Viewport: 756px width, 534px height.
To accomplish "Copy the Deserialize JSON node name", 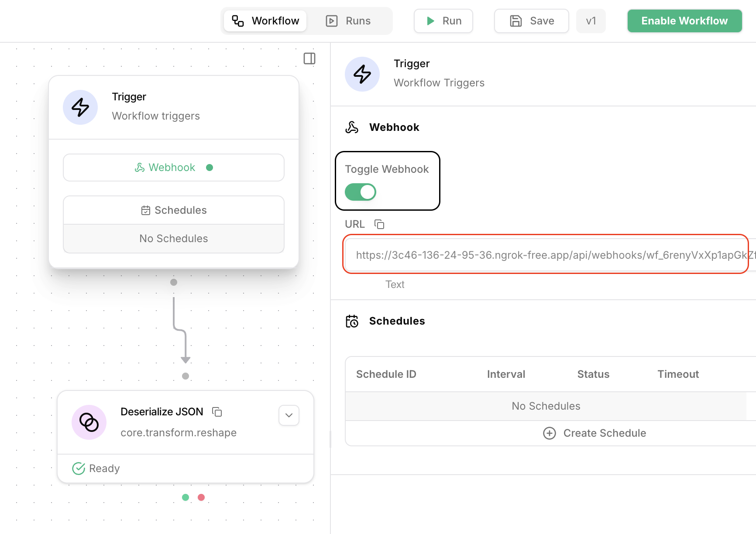I will (x=217, y=411).
